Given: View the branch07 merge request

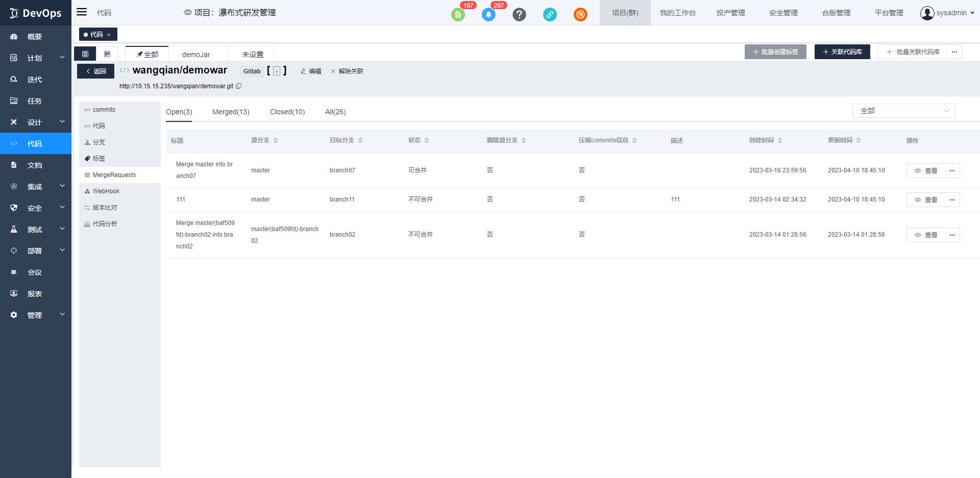Looking at the screenshot, I should pyautogui.click(x=926, y=171).
